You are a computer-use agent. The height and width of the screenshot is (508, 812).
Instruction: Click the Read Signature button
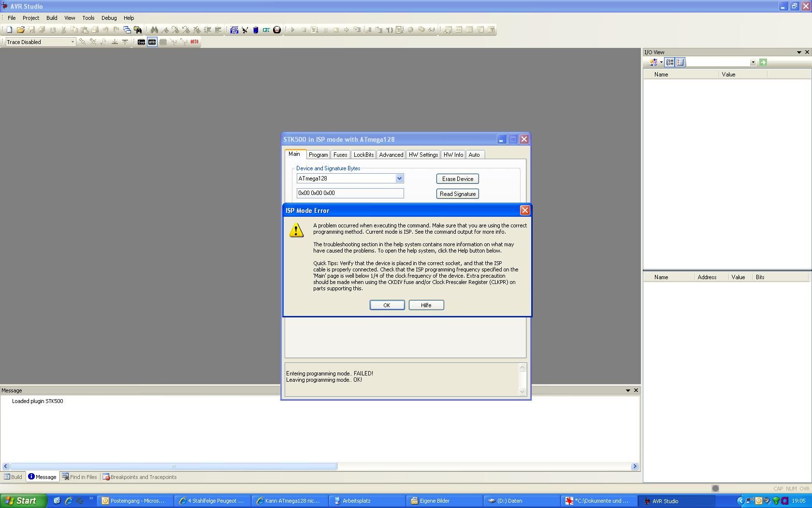pyautogui.click(x=458, y=194)
